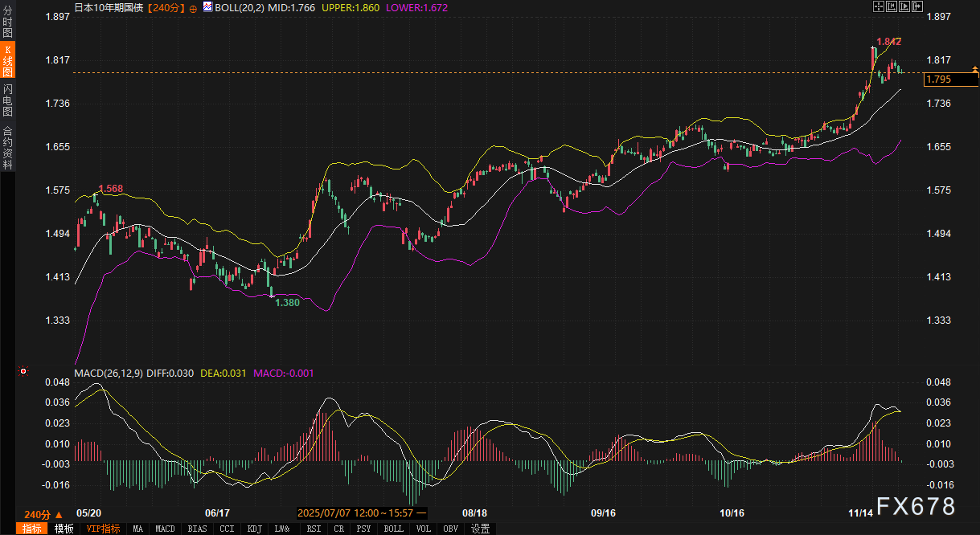Viewport: 980px width, 535px height.
Task: Click the orange target icon beside 240分
Action: [x=193, y=8]
